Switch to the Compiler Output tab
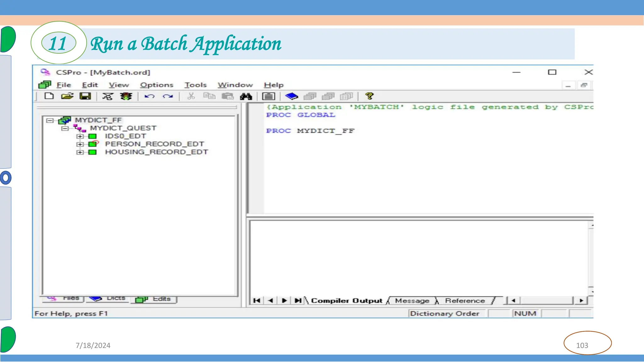The image size is (644, 362). 347,301
